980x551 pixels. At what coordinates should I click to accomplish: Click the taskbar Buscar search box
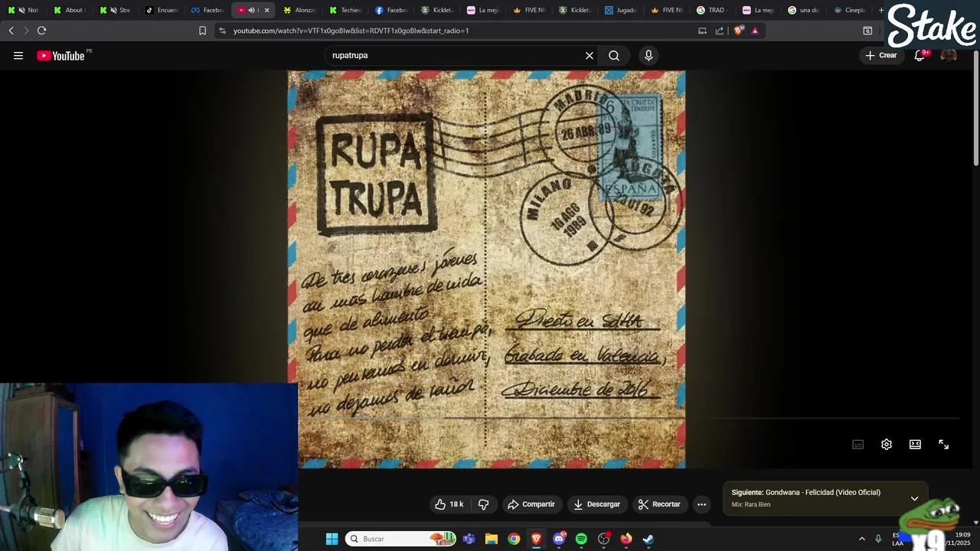(401, 539)
